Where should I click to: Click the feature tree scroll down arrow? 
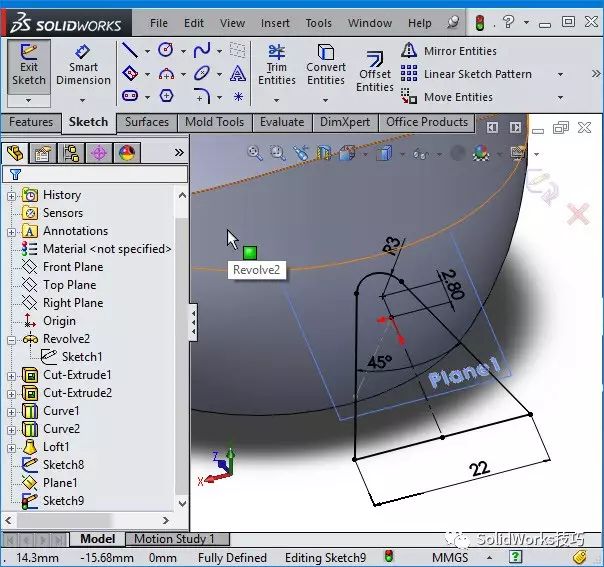[x=182, y=503]
